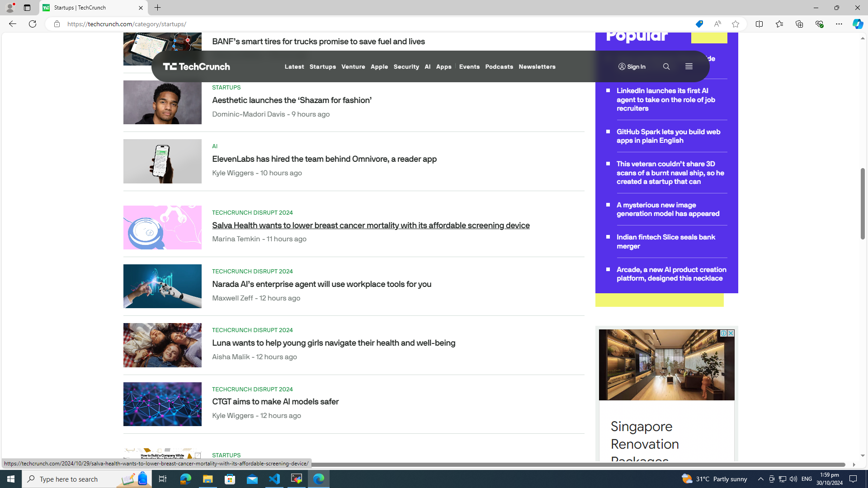Add this page to favorites star
This screenshot has height=488, width=868.
736,24
